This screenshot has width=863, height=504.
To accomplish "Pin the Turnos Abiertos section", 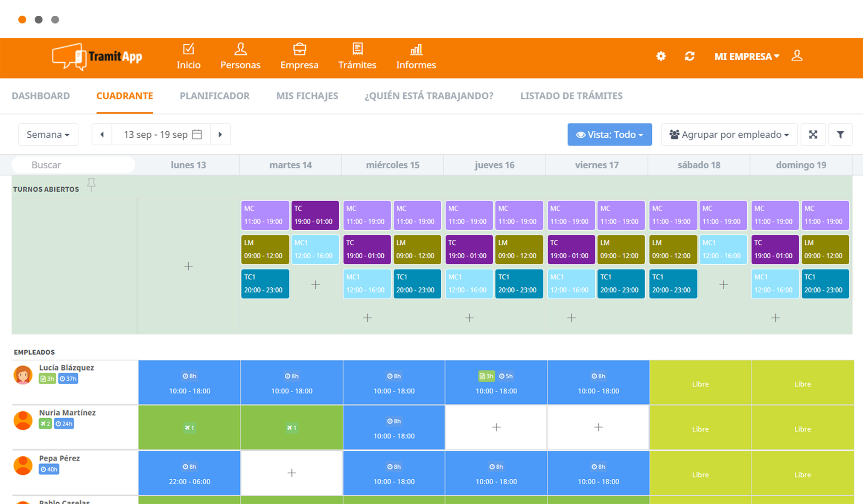I will (91, 185).
